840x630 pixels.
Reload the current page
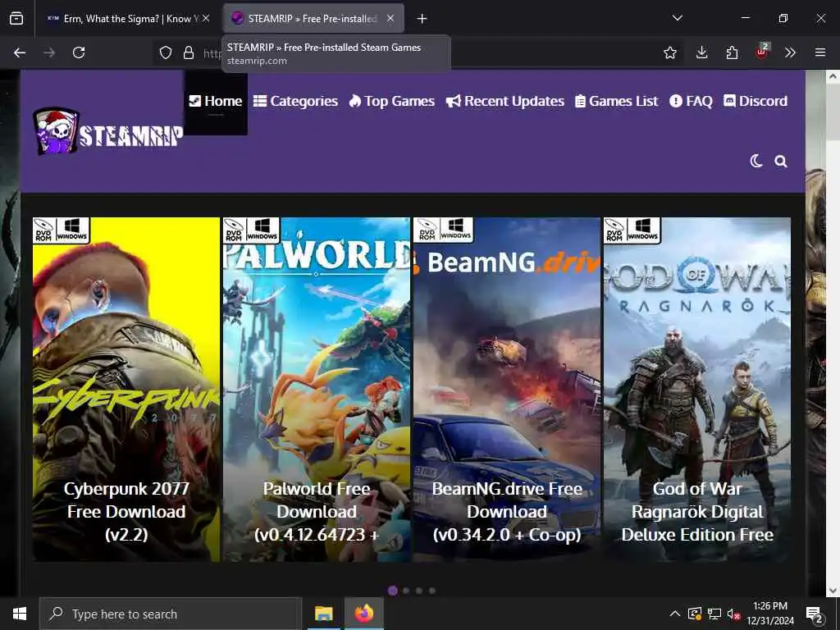click(x=79, y=52)
